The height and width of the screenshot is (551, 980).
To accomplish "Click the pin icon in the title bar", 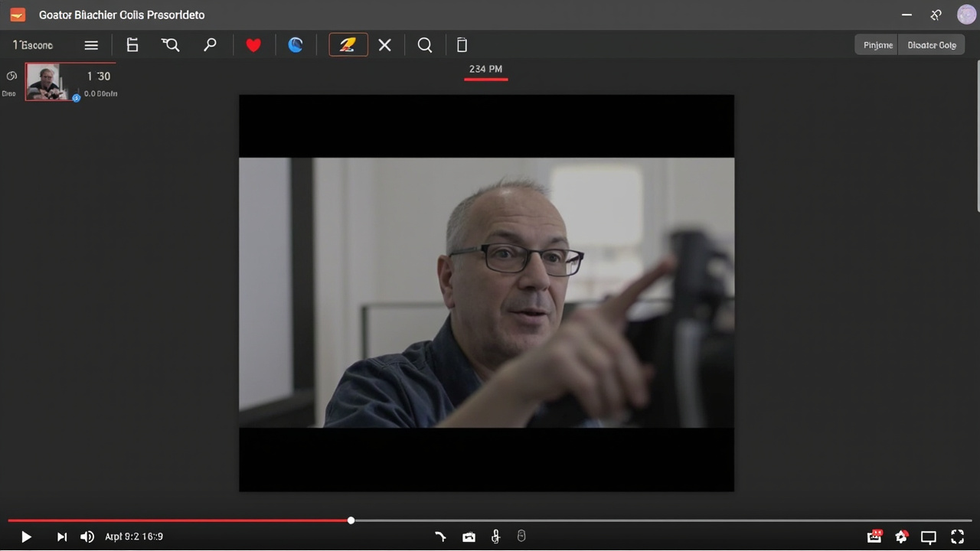I will (x=936, y=15).
